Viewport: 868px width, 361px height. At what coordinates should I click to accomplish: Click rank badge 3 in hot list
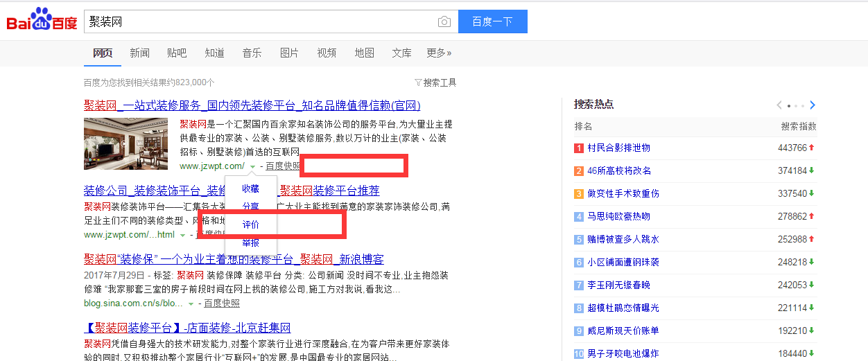(x=579, y=194)
